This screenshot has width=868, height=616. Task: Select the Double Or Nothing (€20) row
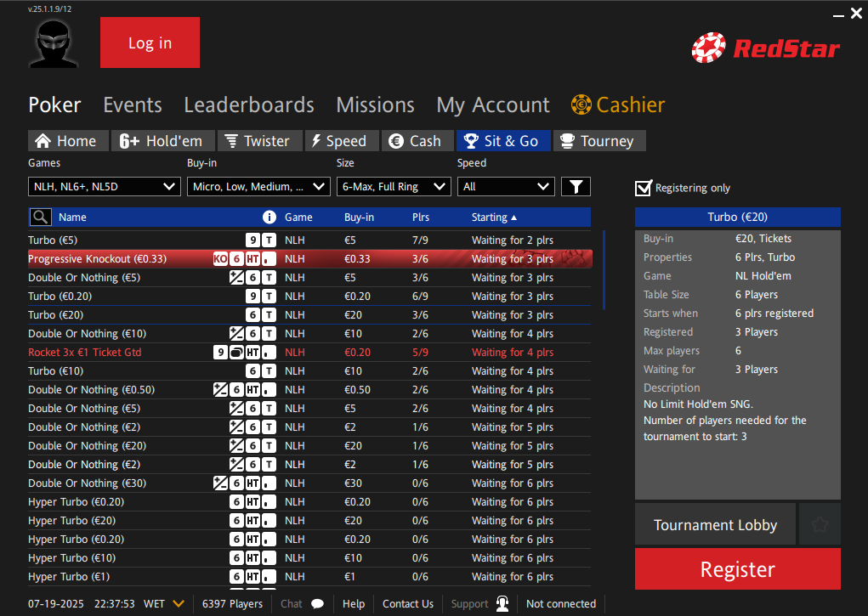[309, 445]
